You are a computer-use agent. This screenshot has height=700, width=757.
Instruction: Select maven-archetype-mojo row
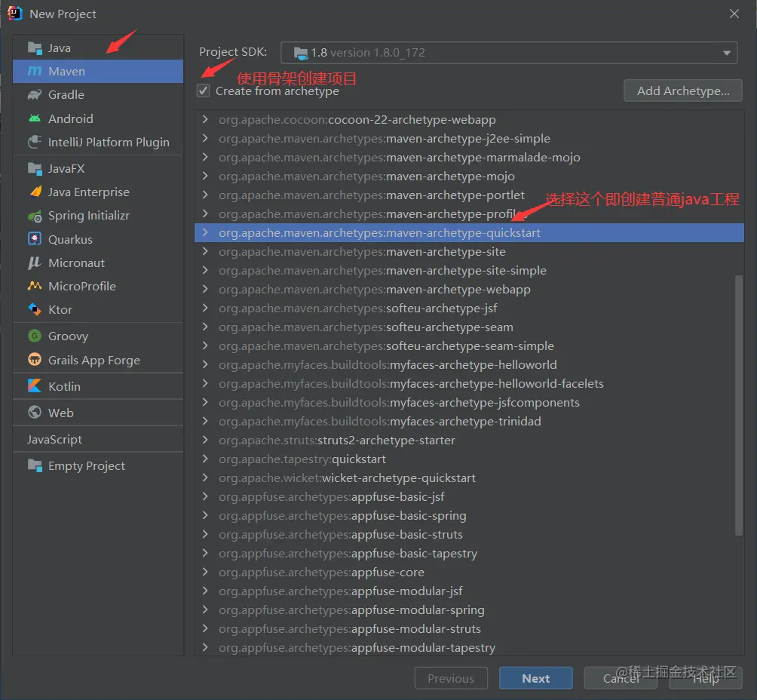[x=469, y=176]
